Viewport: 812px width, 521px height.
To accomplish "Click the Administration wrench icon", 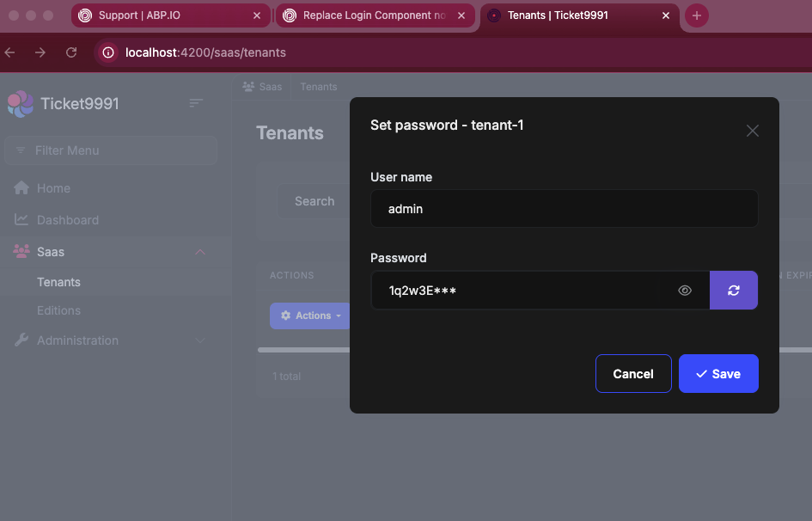I will tap(21, 340).
